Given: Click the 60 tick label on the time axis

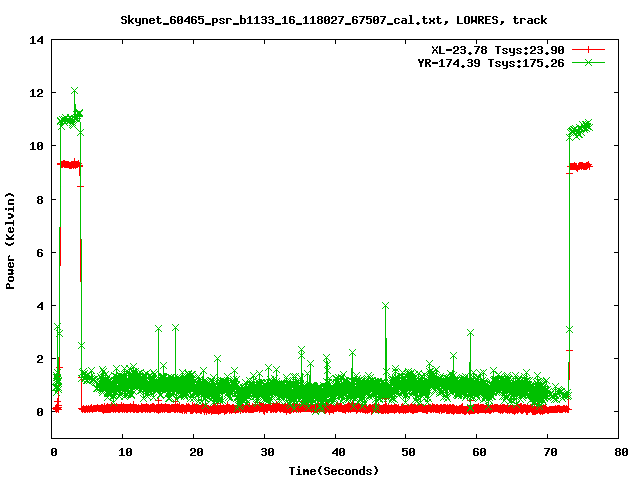Looking at the screenshot, I should click(x=479, y=452).
